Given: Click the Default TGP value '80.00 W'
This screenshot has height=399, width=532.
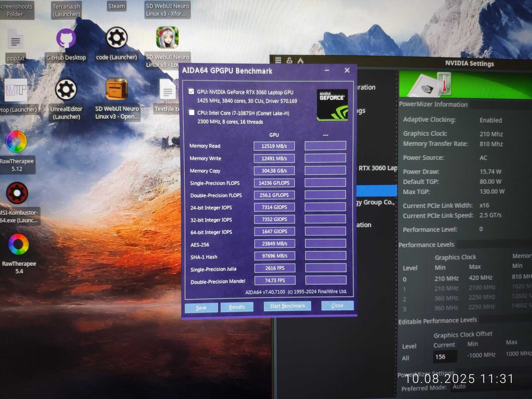Looking at the screenshot, I should 490,182.
